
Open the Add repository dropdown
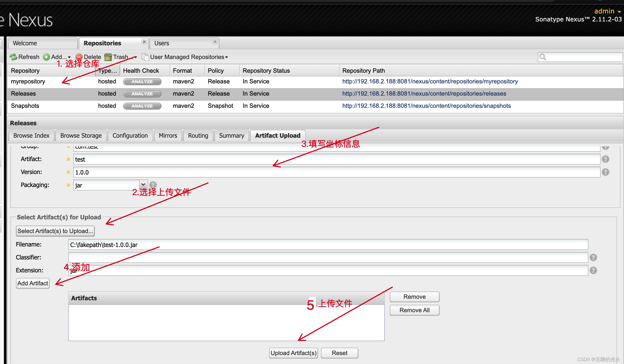(57, 57)
